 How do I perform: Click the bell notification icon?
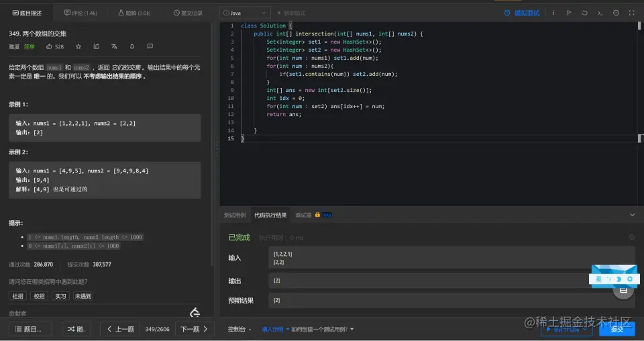pos(132,46)
